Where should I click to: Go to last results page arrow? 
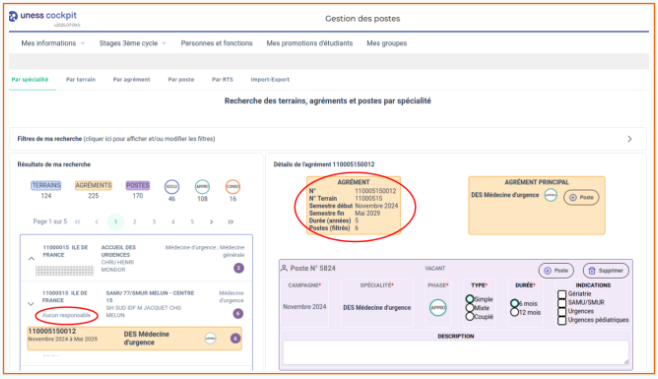click(230, 222)
